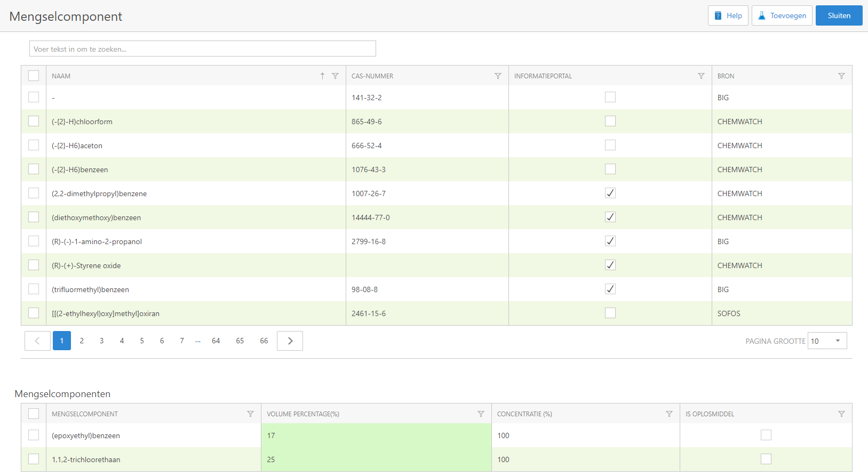The height and width of the screenshot is (476, 868).
Task: Open filter for VOLUME PERCENTAGE column
Action: click(x=481, y=414)
